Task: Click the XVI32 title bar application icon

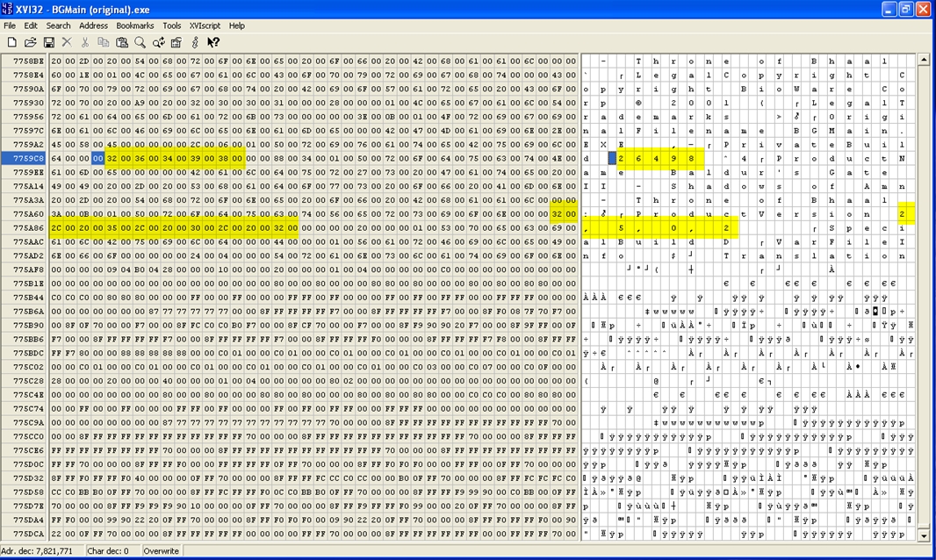Action: (7, 9)
